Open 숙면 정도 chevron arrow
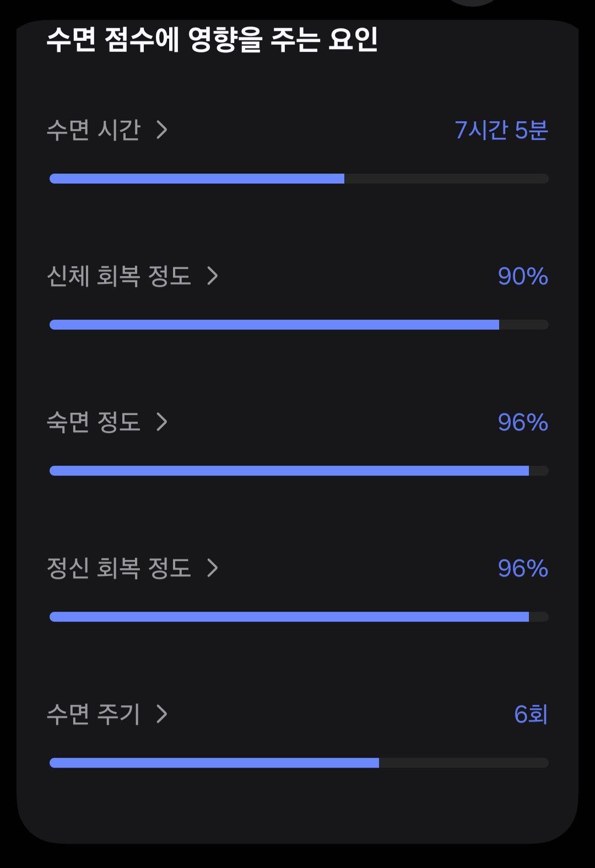Image resolution: width=595 pixels, height=868 pixels. tap(161, 422)
